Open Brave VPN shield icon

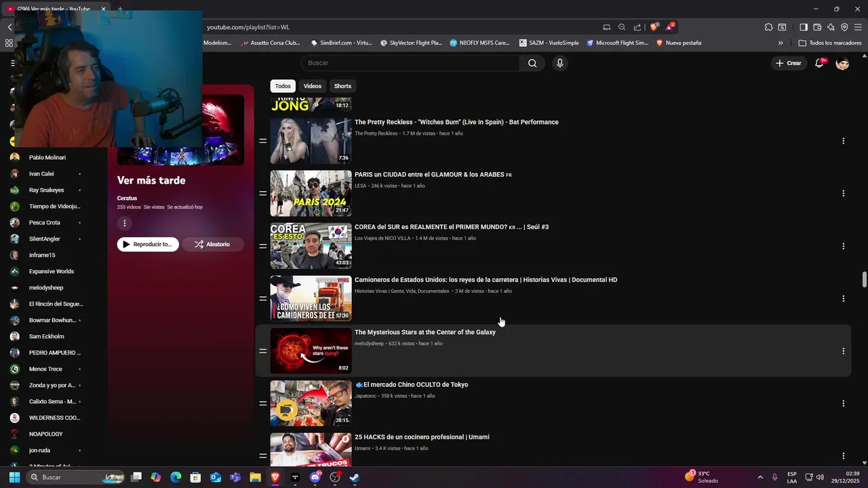pyautogui.click(x=844, y=27)
